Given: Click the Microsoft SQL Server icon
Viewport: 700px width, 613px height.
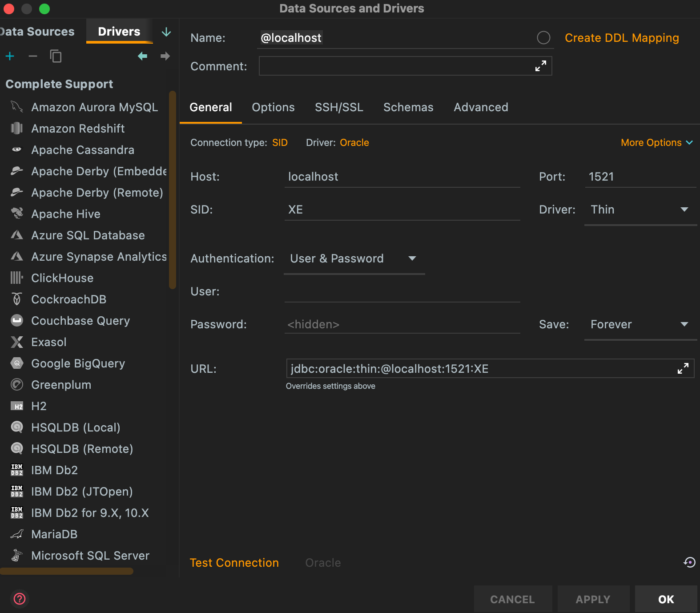Looking at the screenshot, I should pyautogui.click(x=17, y=555).
